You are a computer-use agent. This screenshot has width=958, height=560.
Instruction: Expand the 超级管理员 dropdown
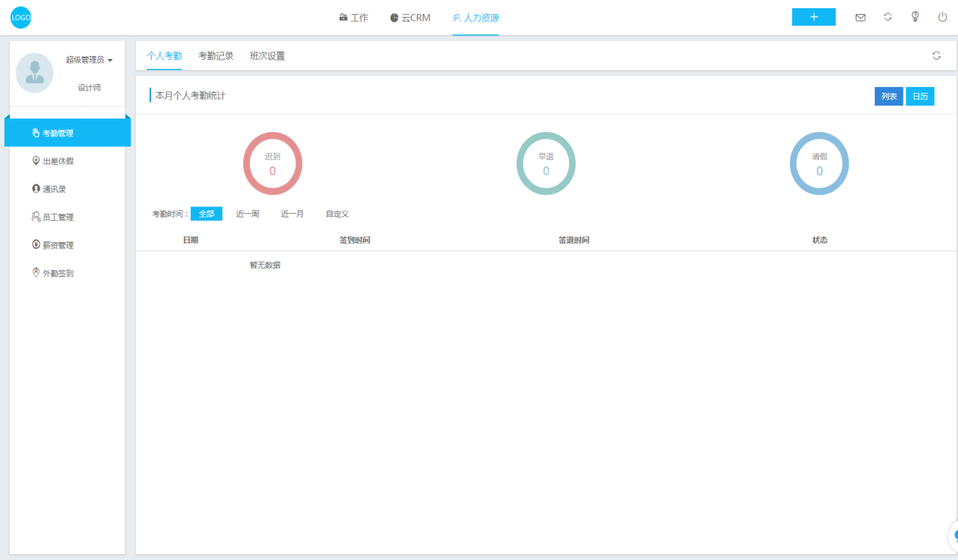(x=89, y=60)
